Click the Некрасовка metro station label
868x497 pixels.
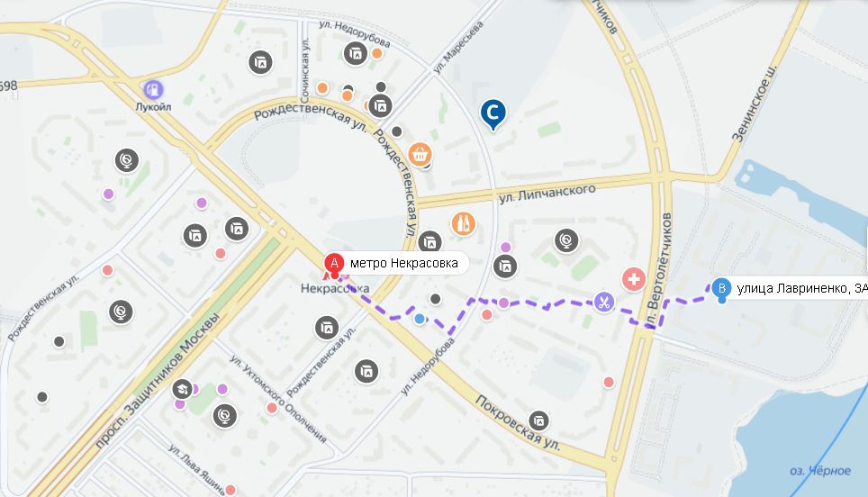[x=335, y=288]
